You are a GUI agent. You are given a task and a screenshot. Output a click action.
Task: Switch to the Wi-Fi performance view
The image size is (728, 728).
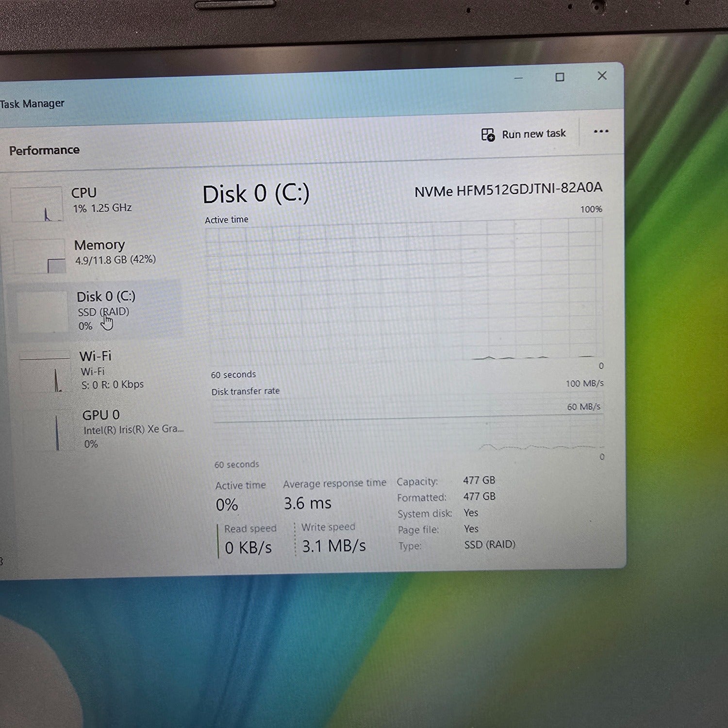(x=96, y=356)
